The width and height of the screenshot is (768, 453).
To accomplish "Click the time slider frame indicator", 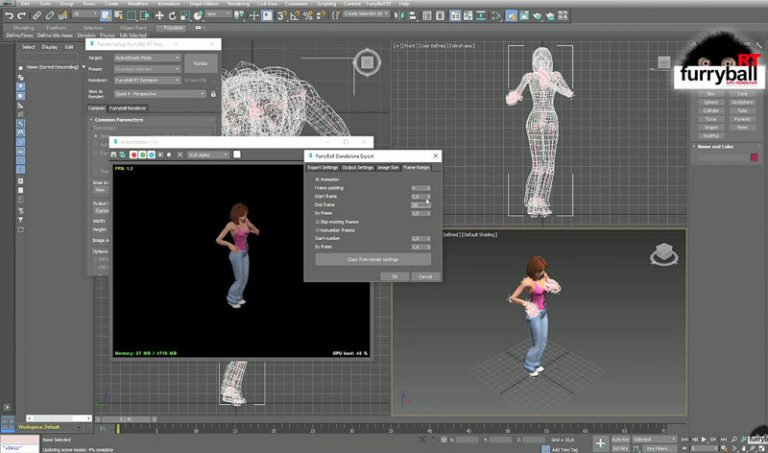I will pyautogui.click(x=126, y=419).
